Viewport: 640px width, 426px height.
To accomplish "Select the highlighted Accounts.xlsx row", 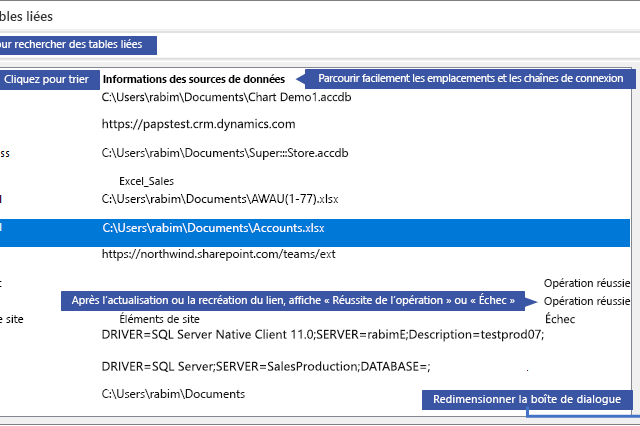I will (213, 228).
